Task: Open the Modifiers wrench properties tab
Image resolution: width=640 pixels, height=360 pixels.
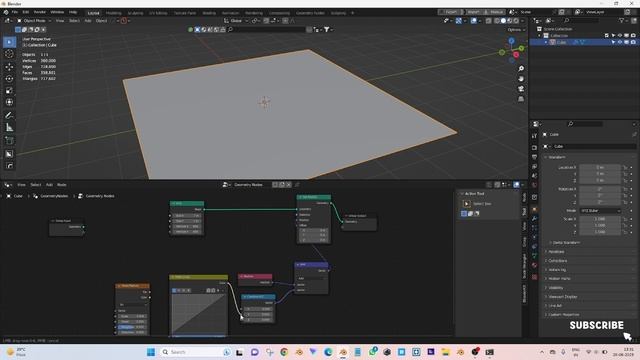Action: click(534, 219)
